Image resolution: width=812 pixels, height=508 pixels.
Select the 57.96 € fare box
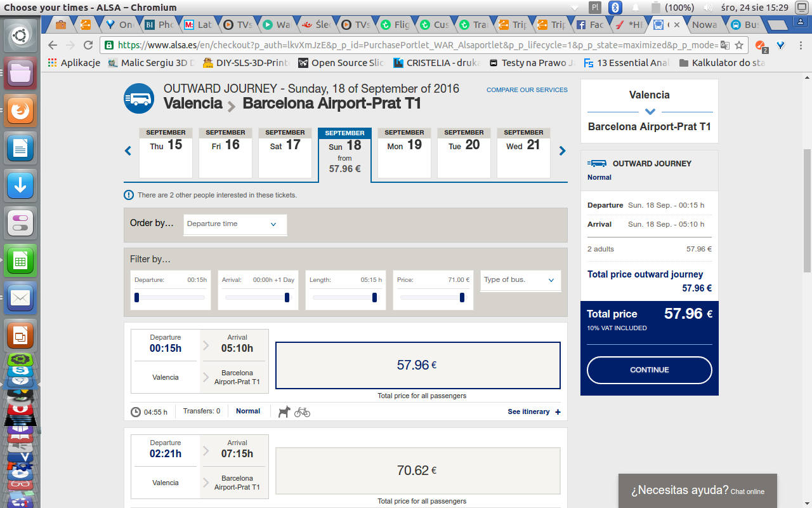418,365
